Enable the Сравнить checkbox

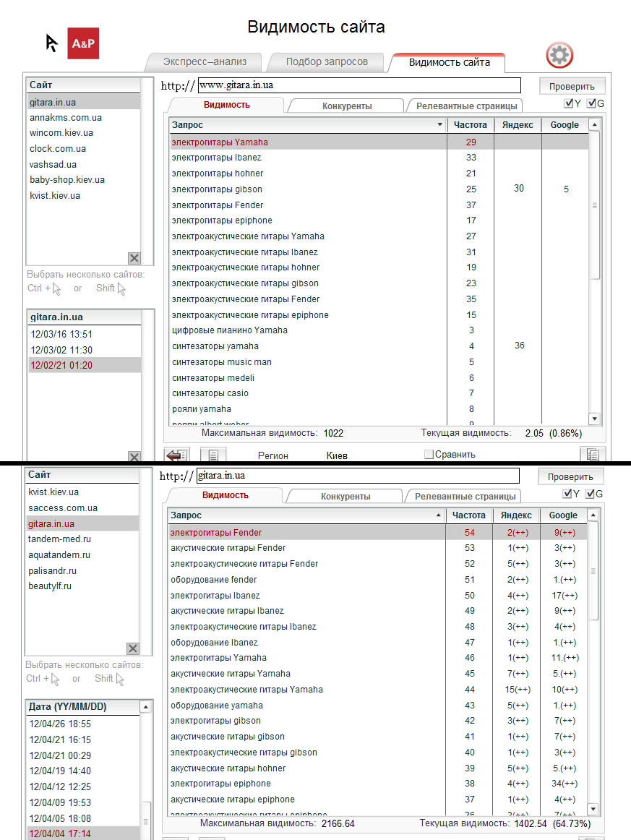click(429, 454)
